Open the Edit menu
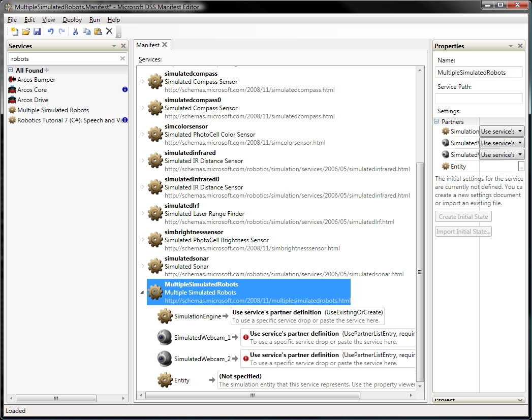 pyautogui.click(x=29, y=20)
